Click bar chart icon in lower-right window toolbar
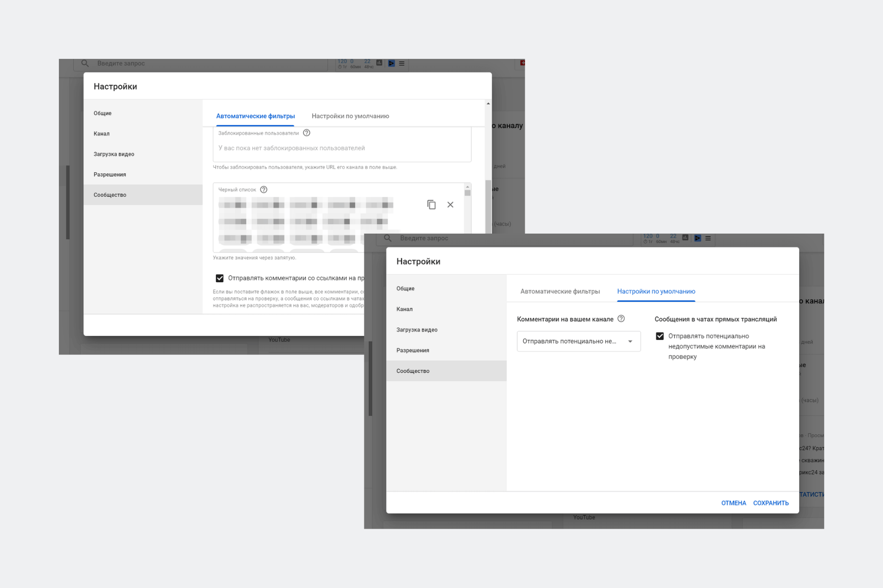This screenshot has height=588, width=883. click(x=686, y=238)
